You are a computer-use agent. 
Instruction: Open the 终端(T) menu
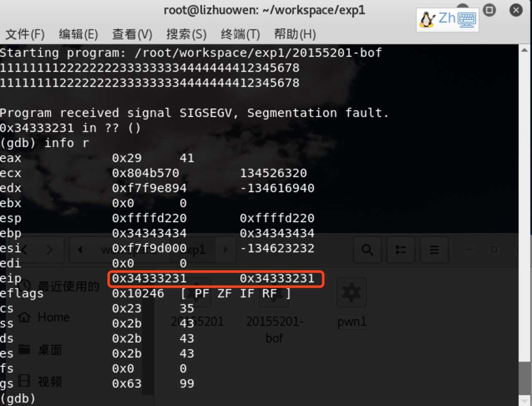pos(240,34)
